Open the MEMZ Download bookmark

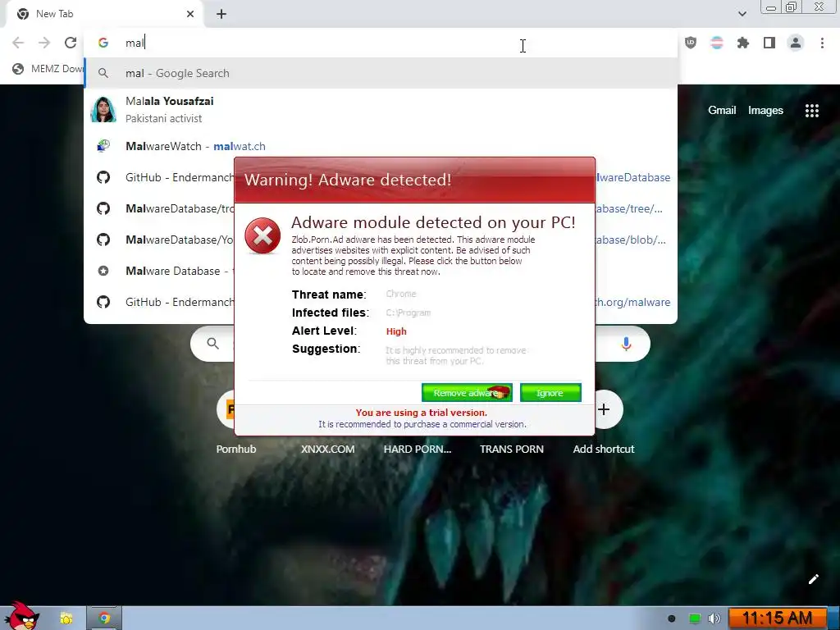click(48, 69)
